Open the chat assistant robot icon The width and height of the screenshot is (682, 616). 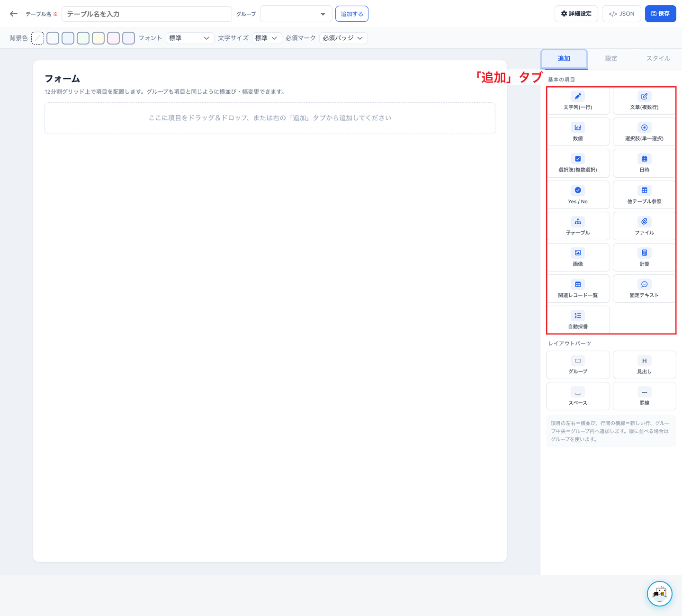point(660,593)
